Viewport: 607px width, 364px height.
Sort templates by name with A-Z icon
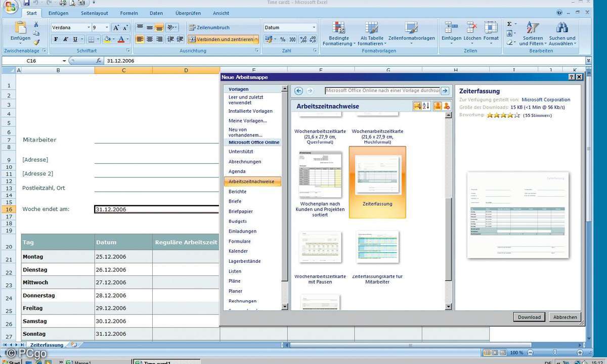426,106
